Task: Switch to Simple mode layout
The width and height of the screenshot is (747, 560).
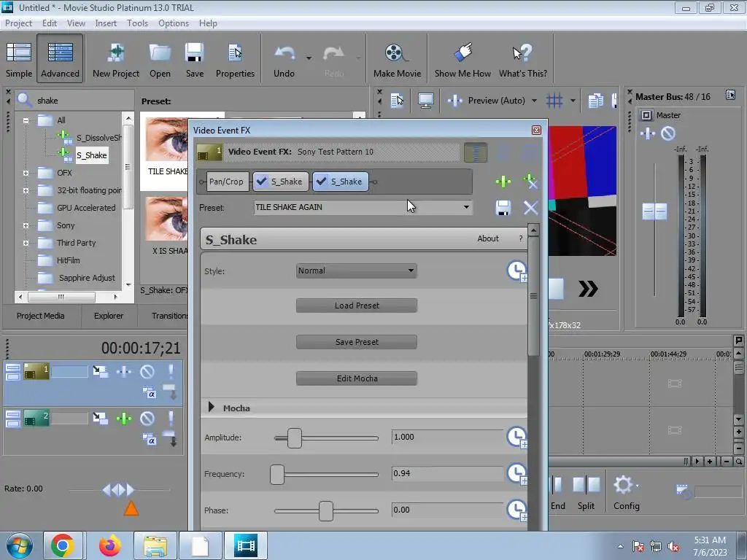Action: click(19, 60)
